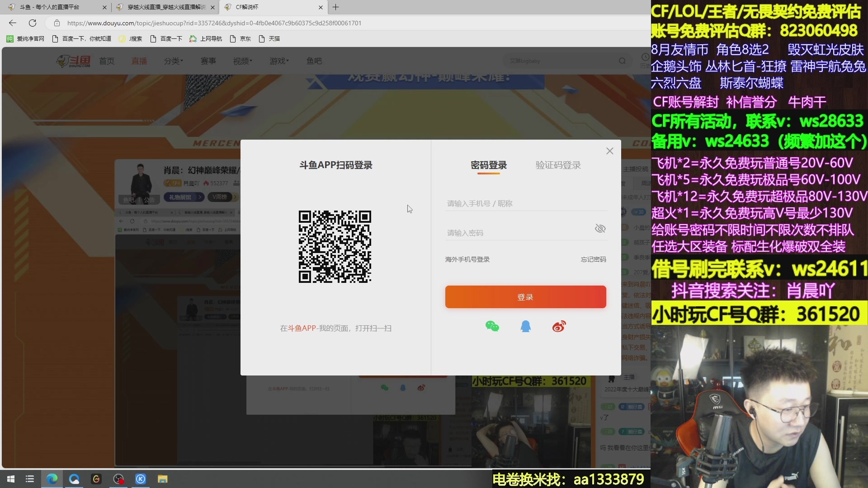Image resolution: width=868 pixels, height=488 pixels.
Task: Open 百度一下,你就知道 bookmark
Action: tap(82, 39)
